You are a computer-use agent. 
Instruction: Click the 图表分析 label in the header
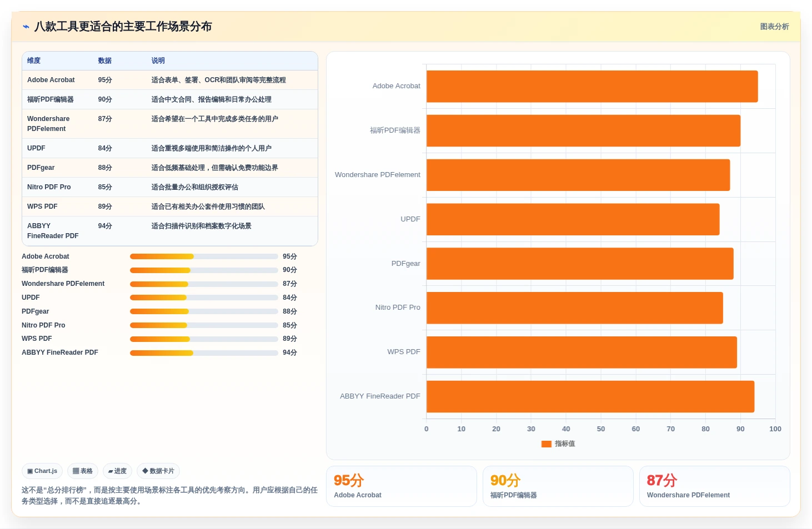coord(774,27)
